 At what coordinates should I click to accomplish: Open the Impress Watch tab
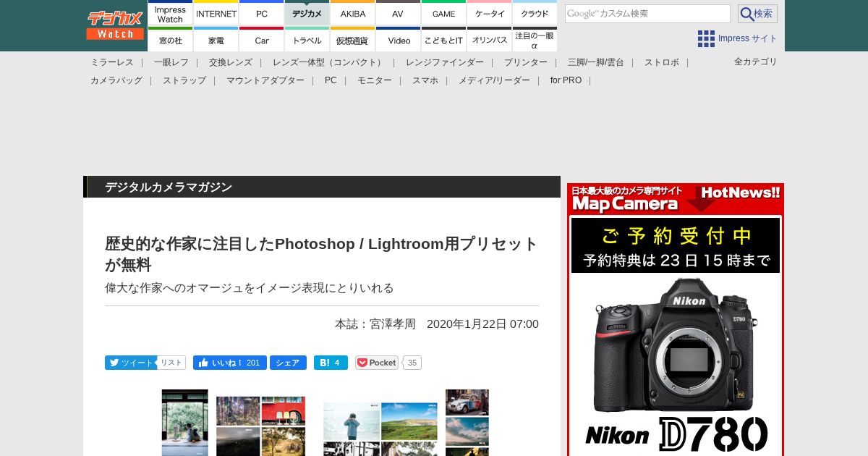tap(170, 13)
